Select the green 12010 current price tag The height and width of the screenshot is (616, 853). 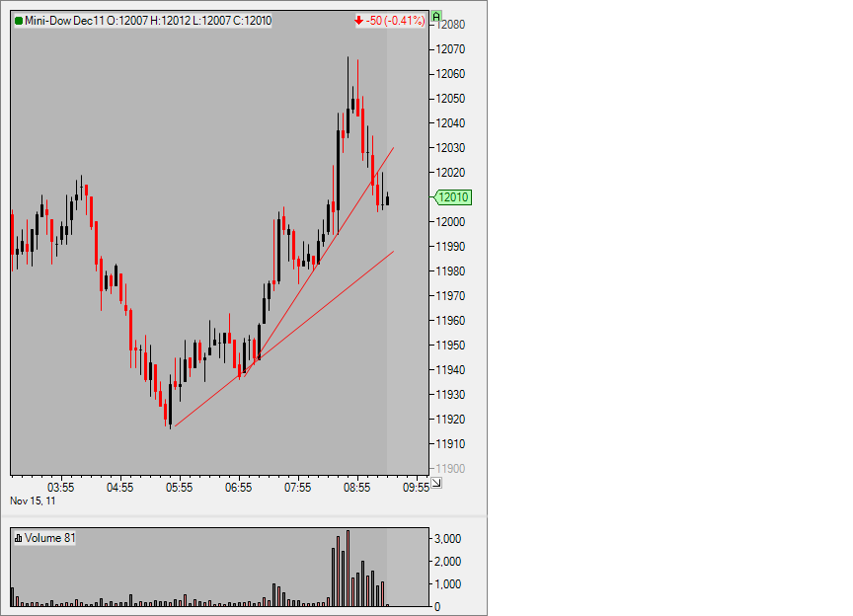452,197
